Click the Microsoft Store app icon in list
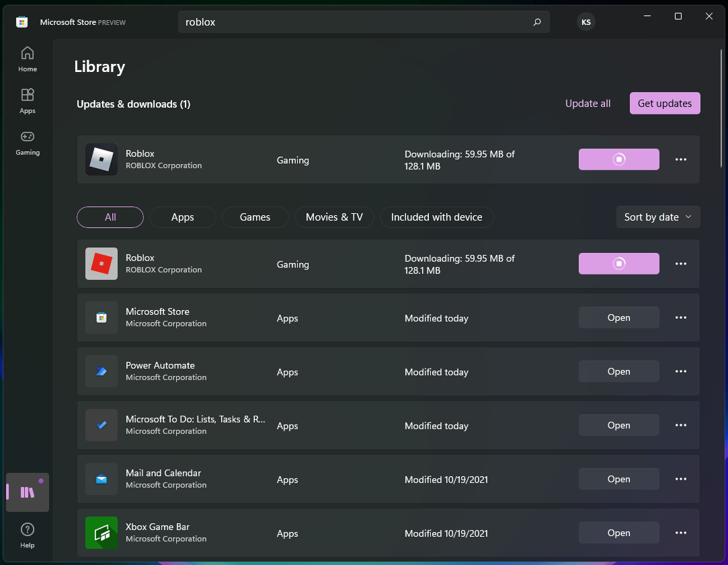728x565 pixels. (x=102, y=317)
